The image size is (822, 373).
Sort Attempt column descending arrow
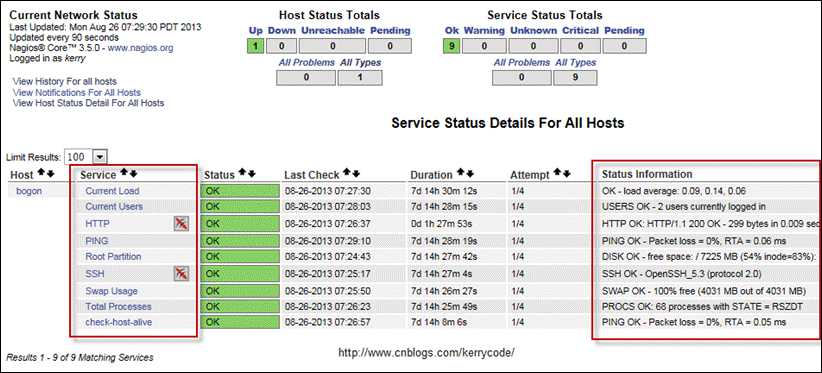point(567,173)
